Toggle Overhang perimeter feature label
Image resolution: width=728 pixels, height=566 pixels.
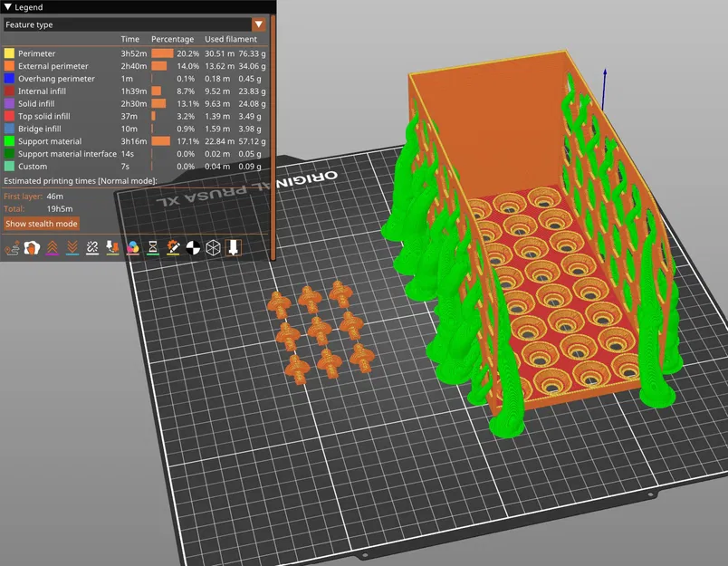coord(56,79)
